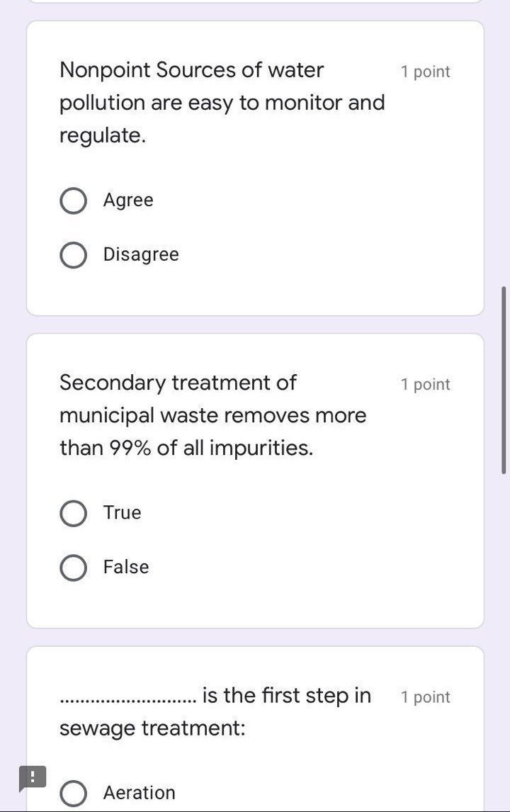Select Aeration as the first sewage step

[x=73, y=793]
